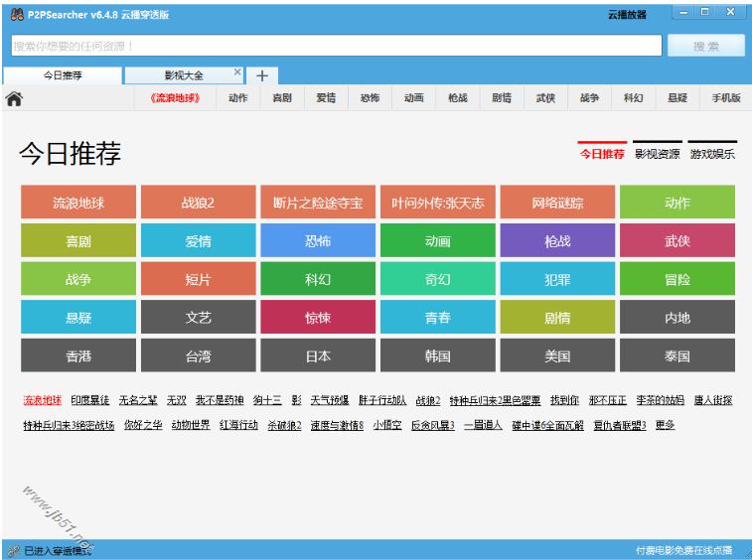Viewport: 752px width, 560px height.
Task: Select 动作 in the top navigation bar
Action: pyautogui.click(x=237, y=98)
